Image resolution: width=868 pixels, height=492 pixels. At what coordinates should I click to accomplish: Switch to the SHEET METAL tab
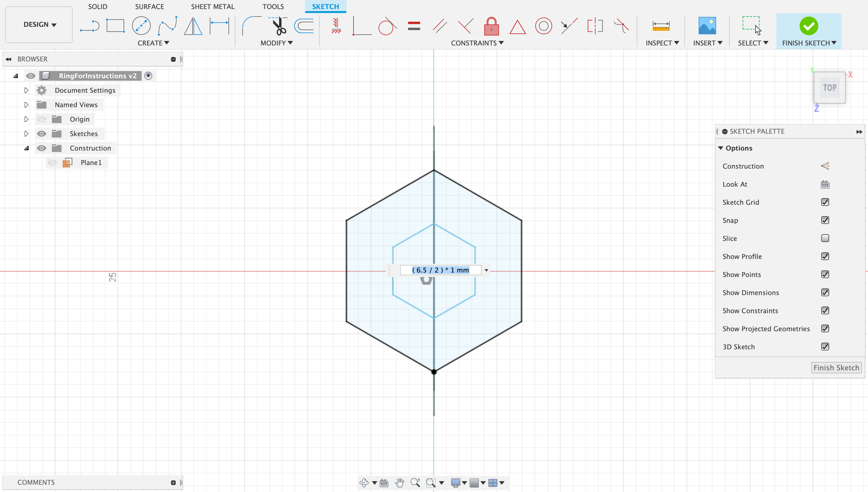(213, 6)
